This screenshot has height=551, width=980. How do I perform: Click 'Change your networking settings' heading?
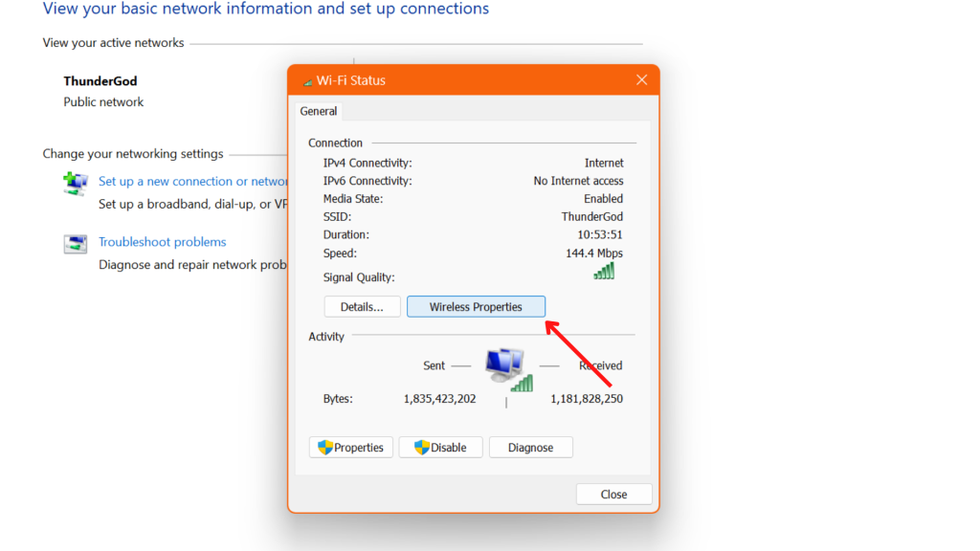click(x=132, y=154)
